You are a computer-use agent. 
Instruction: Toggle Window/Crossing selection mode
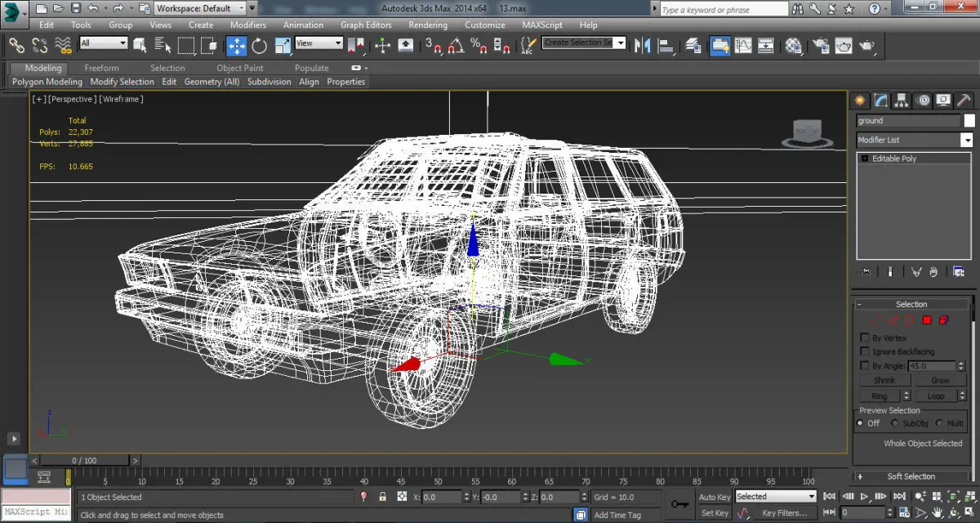(x=208, y=45)
